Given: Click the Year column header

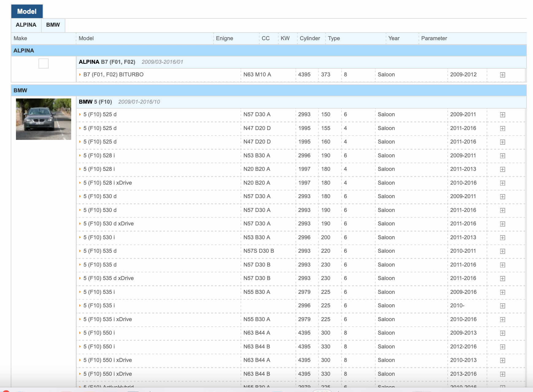Looking at the screenshot, I should [394, 38].
